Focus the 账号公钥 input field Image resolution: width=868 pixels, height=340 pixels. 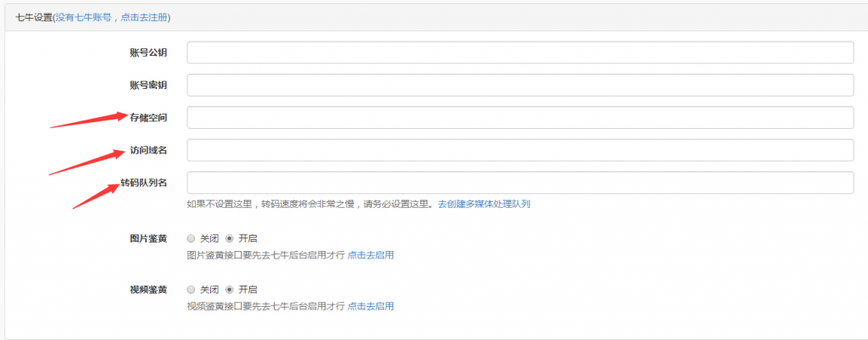pyautogui.click(x=520, y=53)
